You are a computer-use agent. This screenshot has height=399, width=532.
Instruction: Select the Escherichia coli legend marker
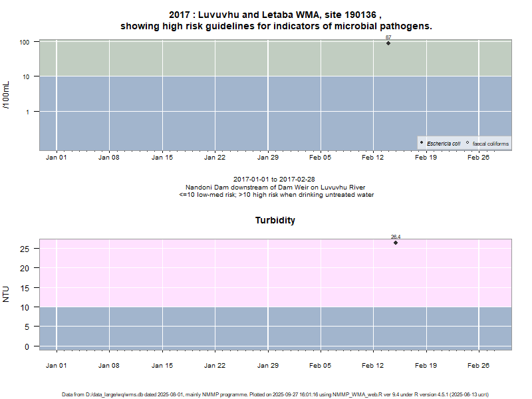tap(422, 143)
